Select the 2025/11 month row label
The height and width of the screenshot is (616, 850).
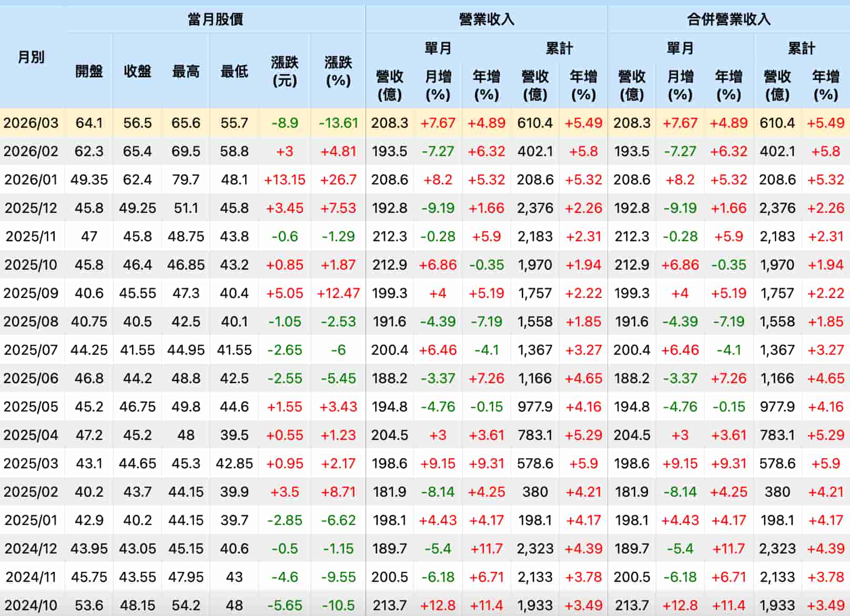tap(31, 237)
